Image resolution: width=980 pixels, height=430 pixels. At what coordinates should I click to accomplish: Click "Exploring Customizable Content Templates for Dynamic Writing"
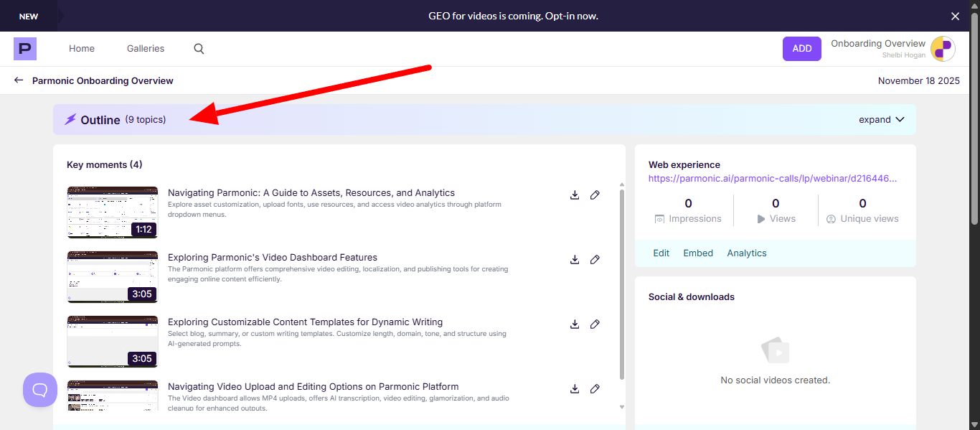(x=305, y=322)
